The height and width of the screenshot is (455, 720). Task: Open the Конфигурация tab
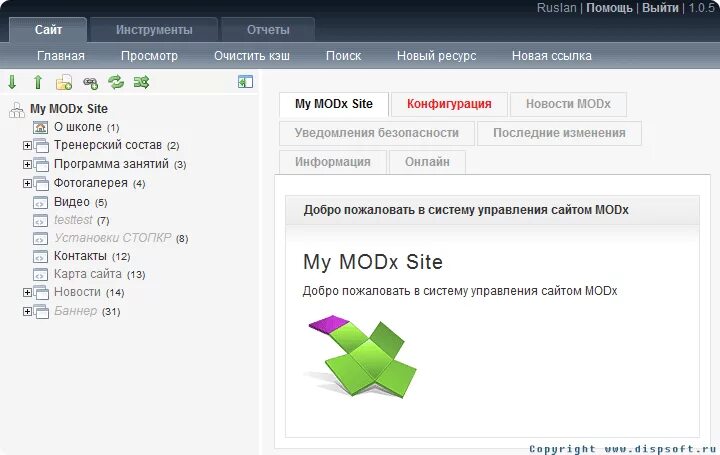click(449, 104)
